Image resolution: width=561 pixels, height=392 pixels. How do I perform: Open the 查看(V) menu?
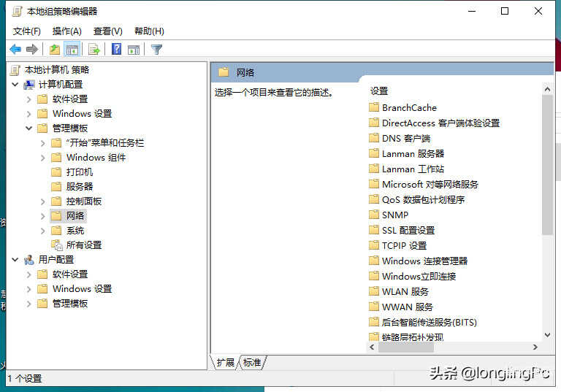coord(107,31)
